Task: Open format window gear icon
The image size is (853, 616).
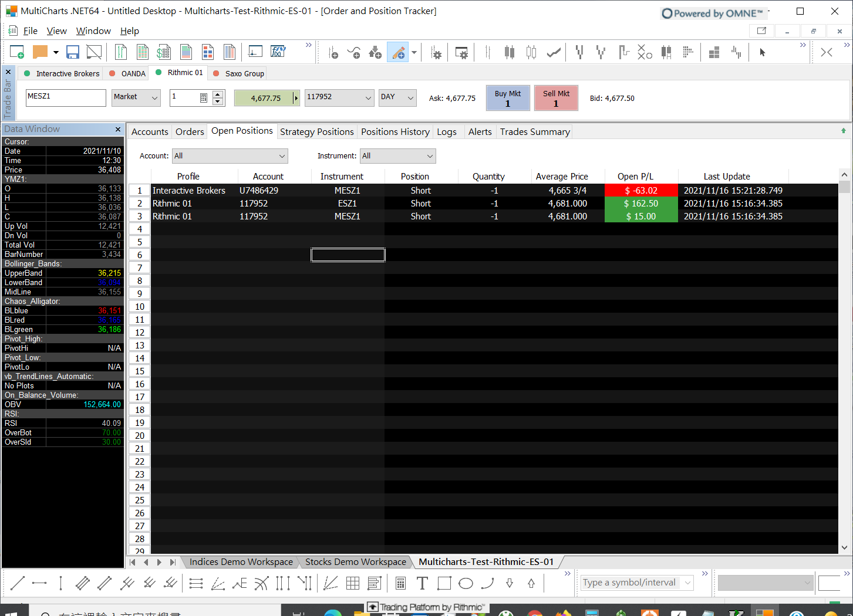Action: 462,53
